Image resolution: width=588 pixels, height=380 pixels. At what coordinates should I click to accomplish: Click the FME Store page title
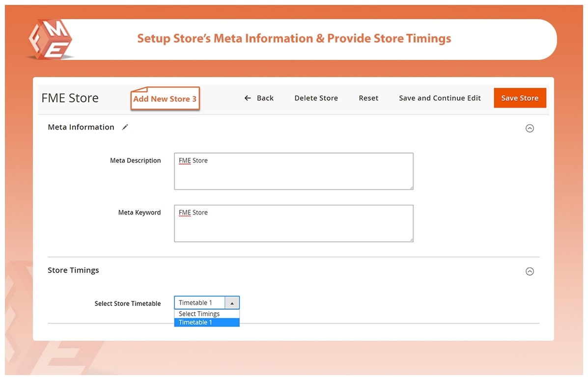pos(70,98)
